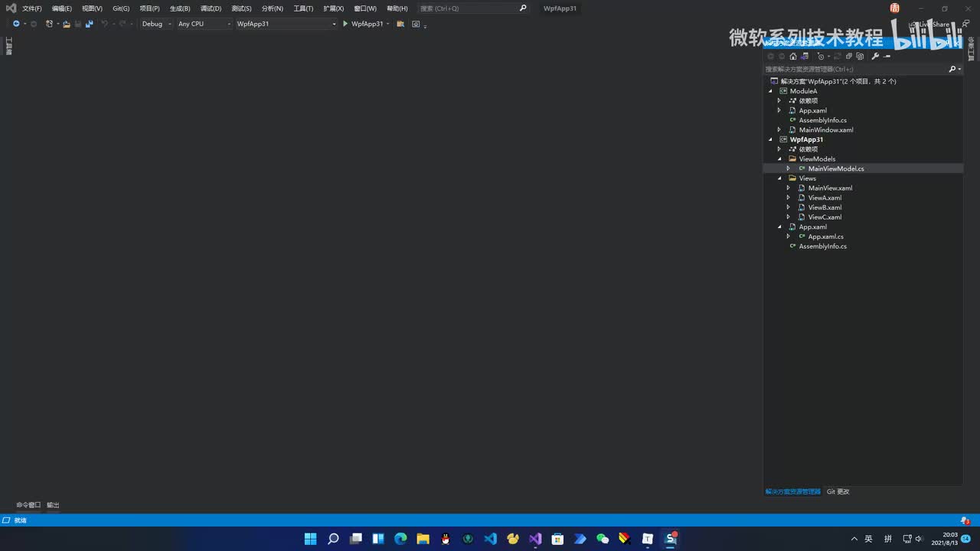Viewport: 980px width, 551px height.
Task: Select App.xaml.cs in Solution Explorer
Action: [x=826, y=236]
